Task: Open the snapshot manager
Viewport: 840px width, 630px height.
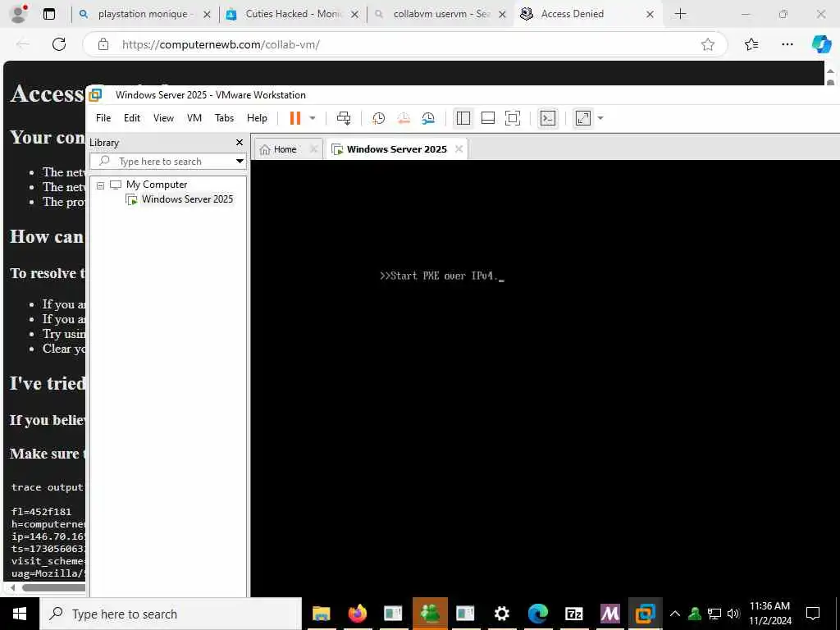Action: (x=428, y=118)
